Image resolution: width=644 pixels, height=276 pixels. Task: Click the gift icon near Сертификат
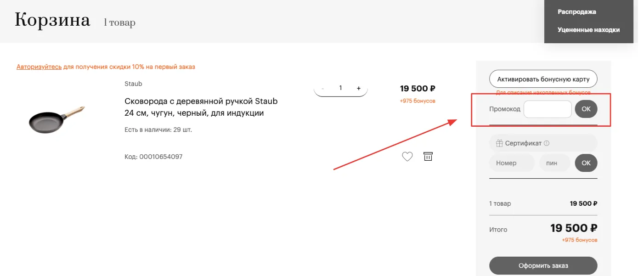click(499, 143)
